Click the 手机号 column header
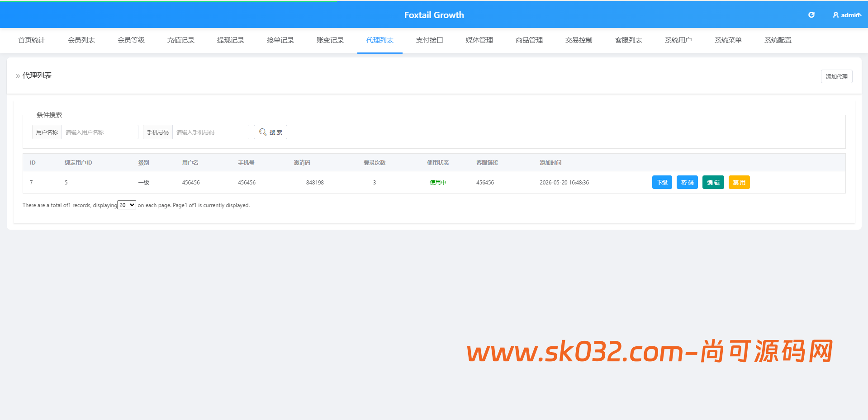The height and width of the screenshot is (420, 868). point(246,163)
